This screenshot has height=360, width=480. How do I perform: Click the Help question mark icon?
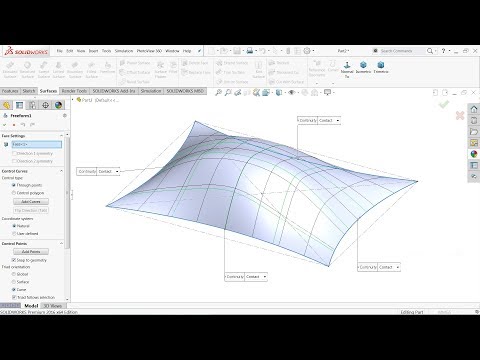click(443, 51)
